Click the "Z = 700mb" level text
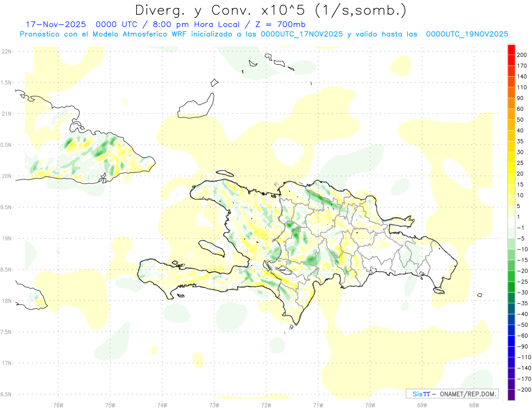Viewport: 532px width, 411px height. pos(280,24)
